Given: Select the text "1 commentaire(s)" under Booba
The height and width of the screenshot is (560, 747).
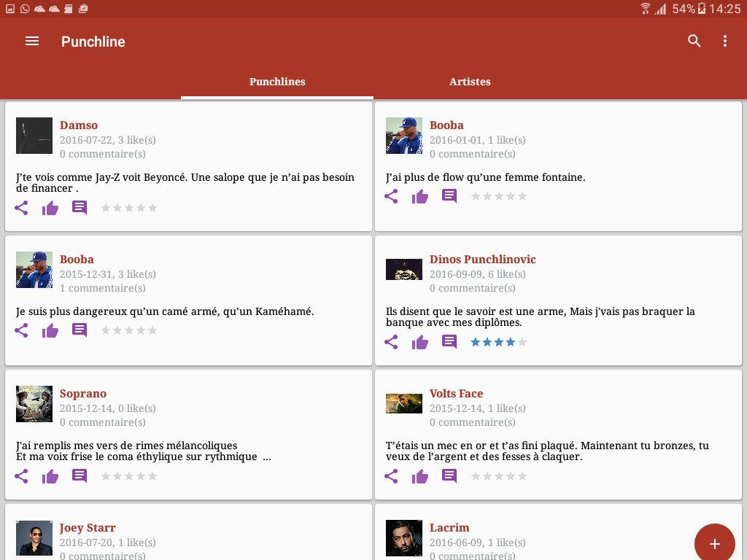Looking at the screenshot, I should click(102, 288).
